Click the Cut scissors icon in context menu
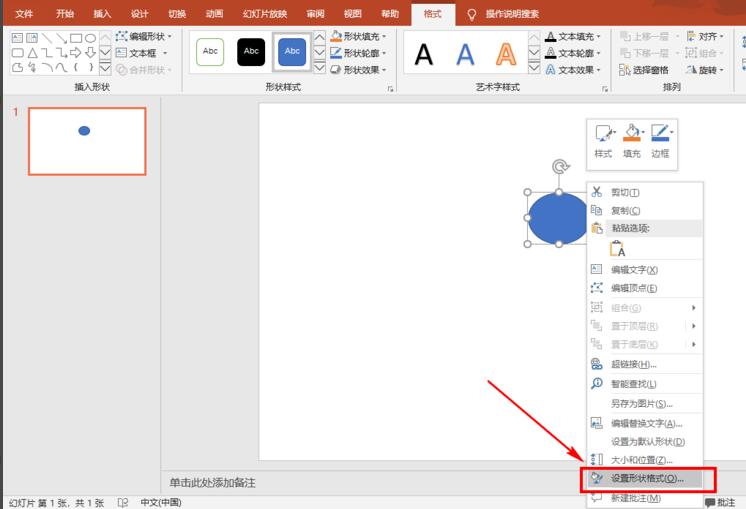 (597, 192)
